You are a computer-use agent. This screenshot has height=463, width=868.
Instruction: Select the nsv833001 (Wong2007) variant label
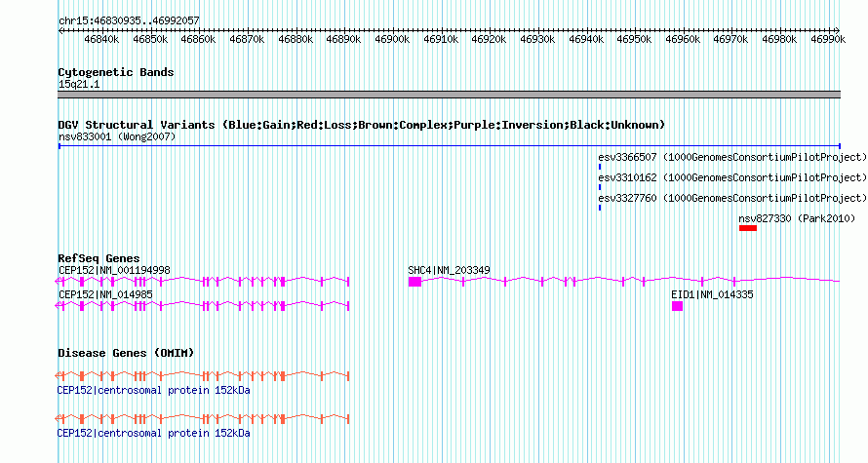pos(117,136)
